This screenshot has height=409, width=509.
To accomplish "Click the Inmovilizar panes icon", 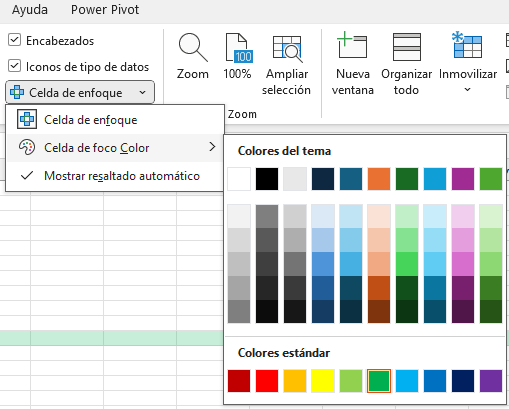I will pos(467,45).
